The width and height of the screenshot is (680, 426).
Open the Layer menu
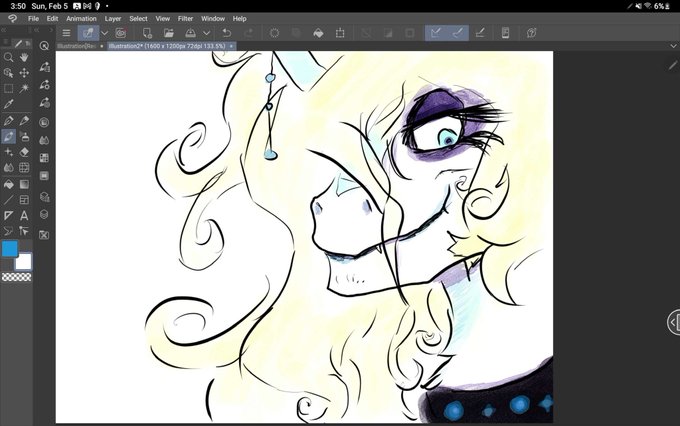pos(113,19)
